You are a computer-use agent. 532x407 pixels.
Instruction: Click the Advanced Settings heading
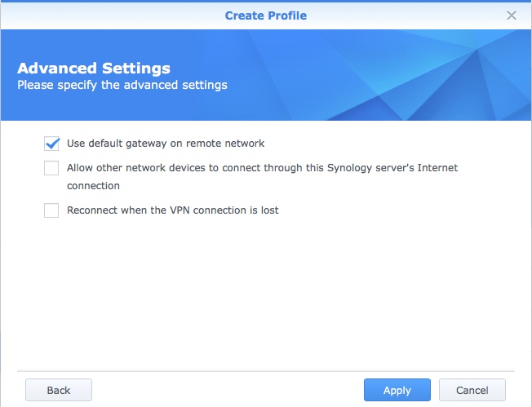pyautogui.click(x=94, y=69)
